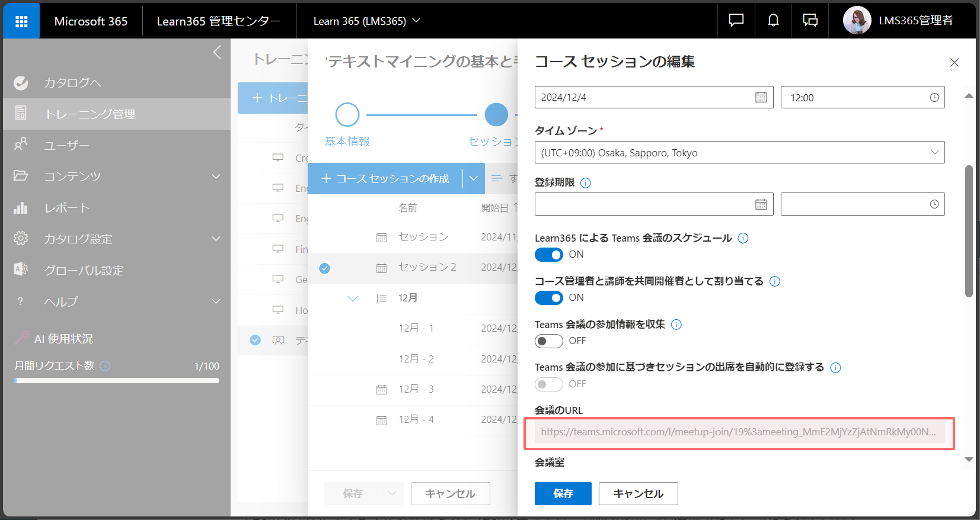Close the コース セッションの編集 panel

click(954, 62)
